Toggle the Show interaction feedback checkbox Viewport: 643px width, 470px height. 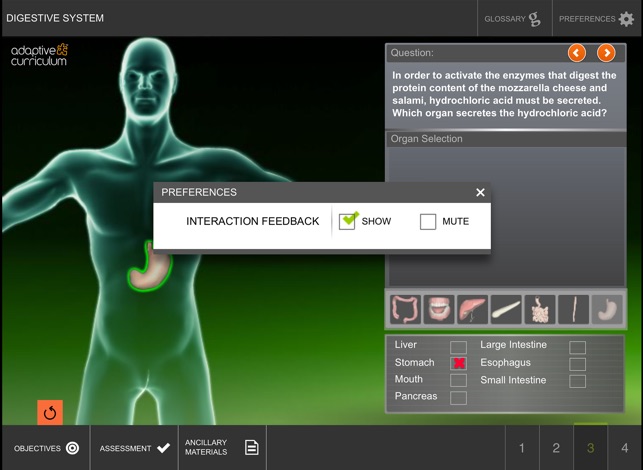coord(347,221)
